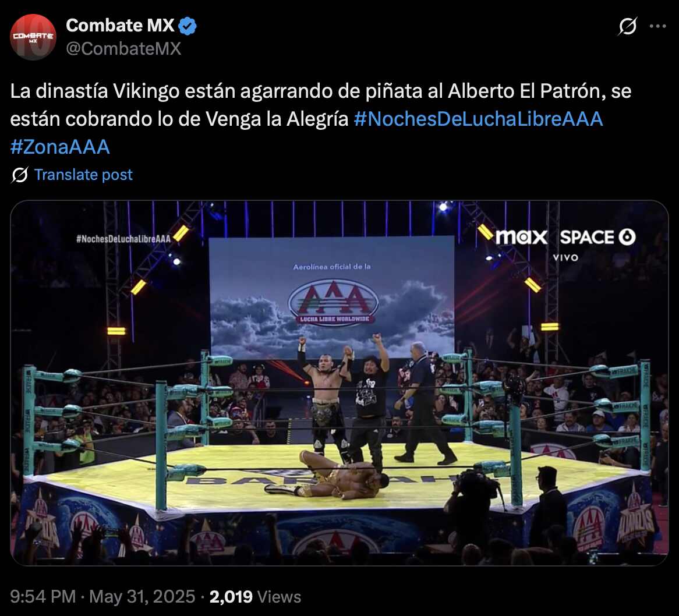Click the max logo in the image
679x616 pixels.
[x=521, y=237]
